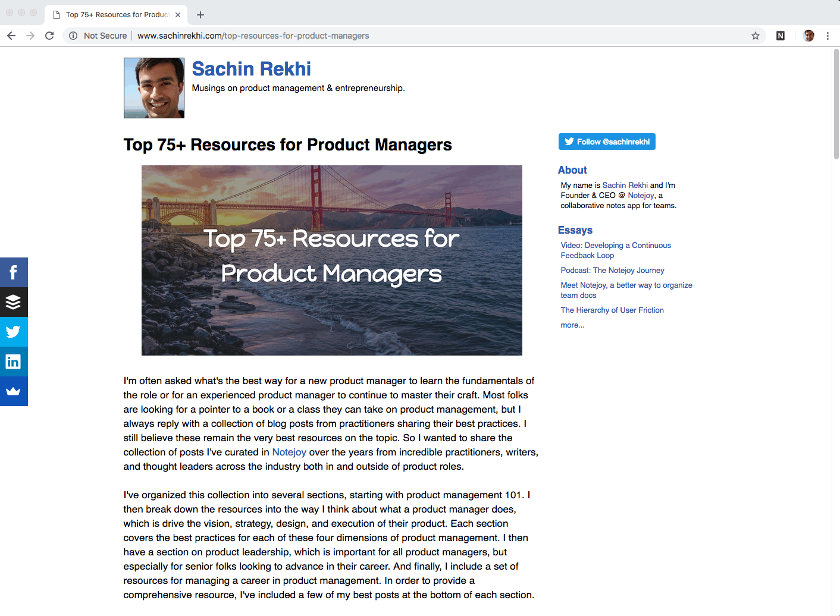This screenshot has height=616, width=840.
Task: Click the Golden Gate bridge banner image
Action: click(x=332, y=260)
